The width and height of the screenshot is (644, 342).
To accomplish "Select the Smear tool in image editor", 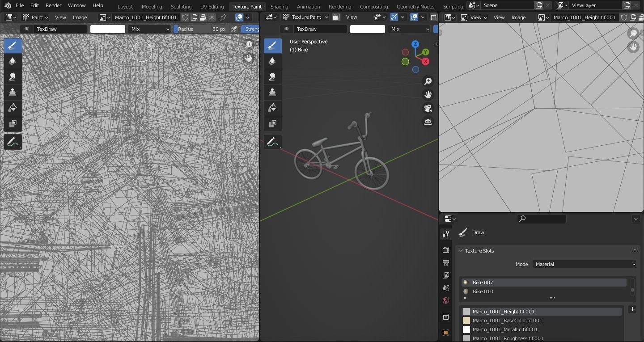I will (13, 76).
